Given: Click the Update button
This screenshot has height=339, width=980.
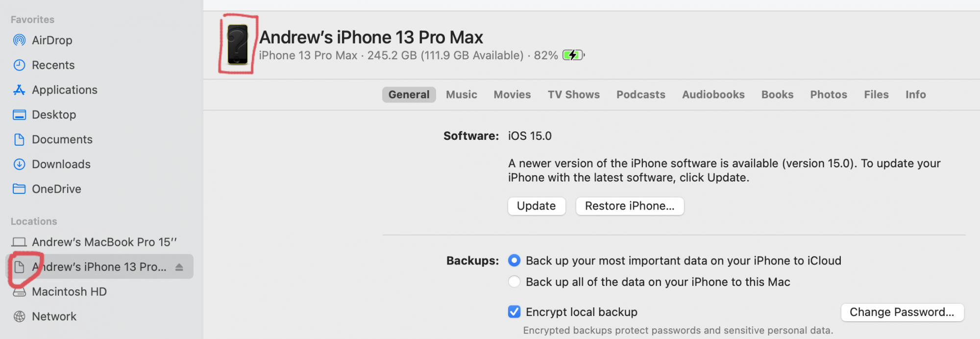Looking at the screenshot, I should point(537,206).
